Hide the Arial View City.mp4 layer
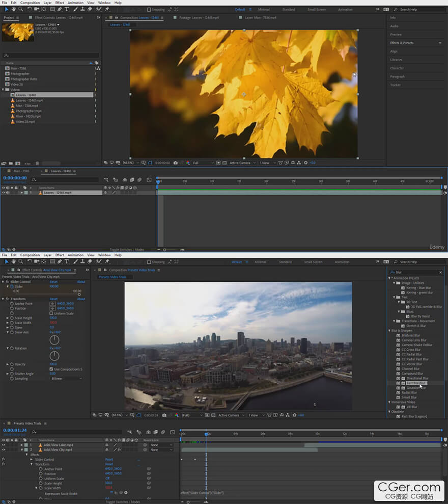Screen dimensions: 448x504 point(4,449)
